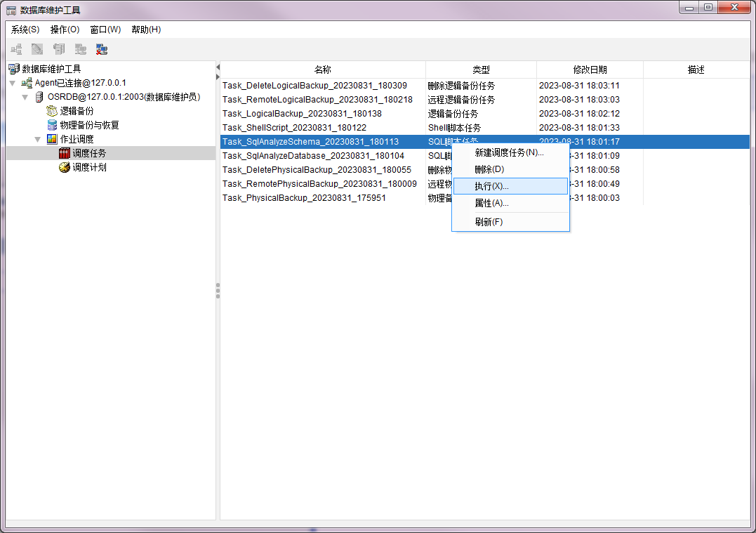Viewport: 756px width, 533px height.
Task: Select the red 调度任务 icon in tree
Action: point(65,153)
